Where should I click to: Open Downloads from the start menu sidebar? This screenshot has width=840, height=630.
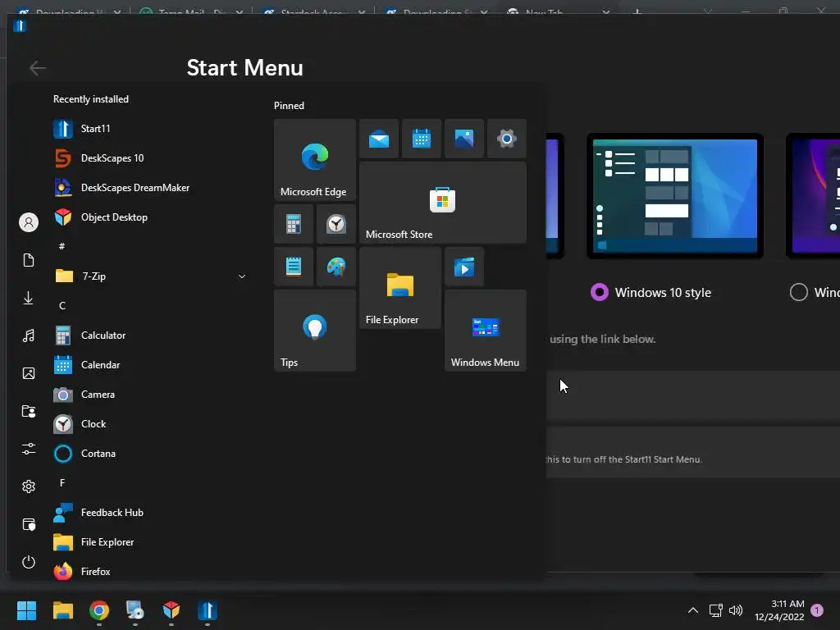29,298
